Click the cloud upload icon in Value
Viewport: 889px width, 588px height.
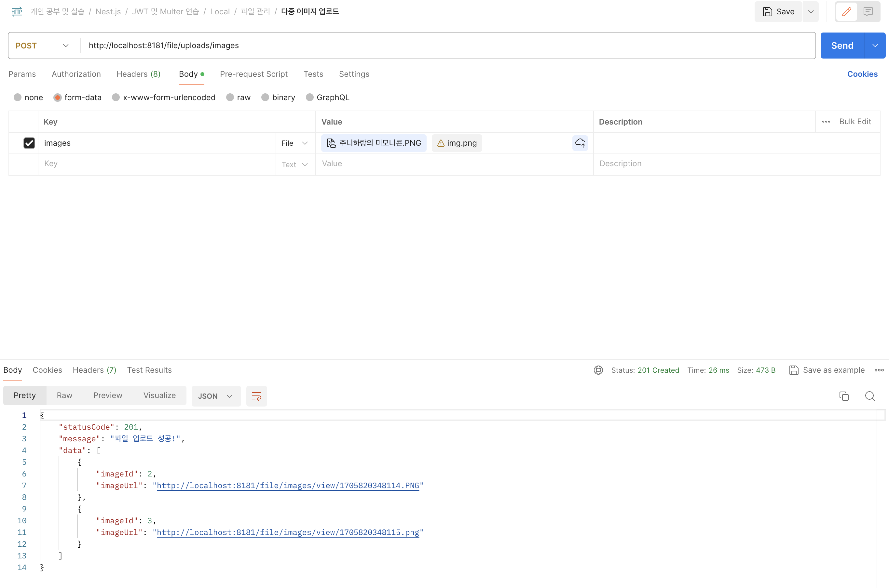[x=580, y=143]
